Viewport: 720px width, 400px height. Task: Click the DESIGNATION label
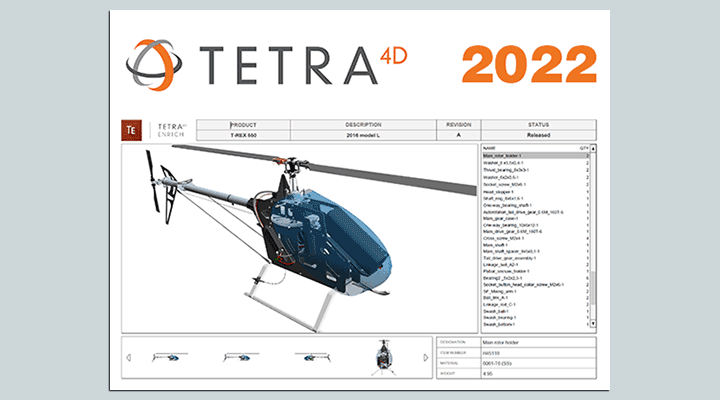coord(453,342)
